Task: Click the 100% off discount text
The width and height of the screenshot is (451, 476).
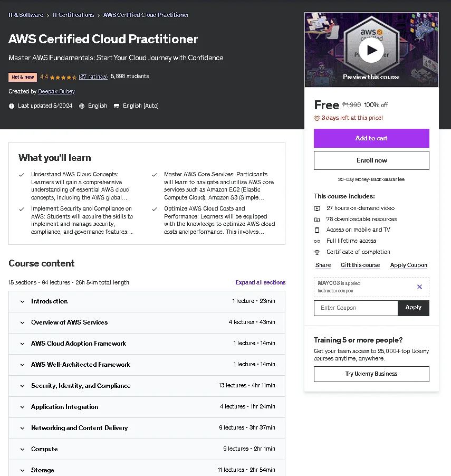Action: (376, 105)
